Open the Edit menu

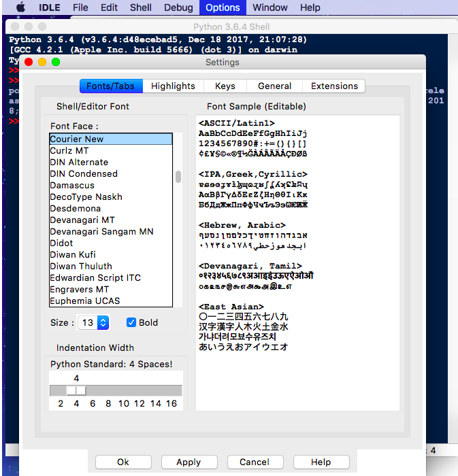click(109, 7)
